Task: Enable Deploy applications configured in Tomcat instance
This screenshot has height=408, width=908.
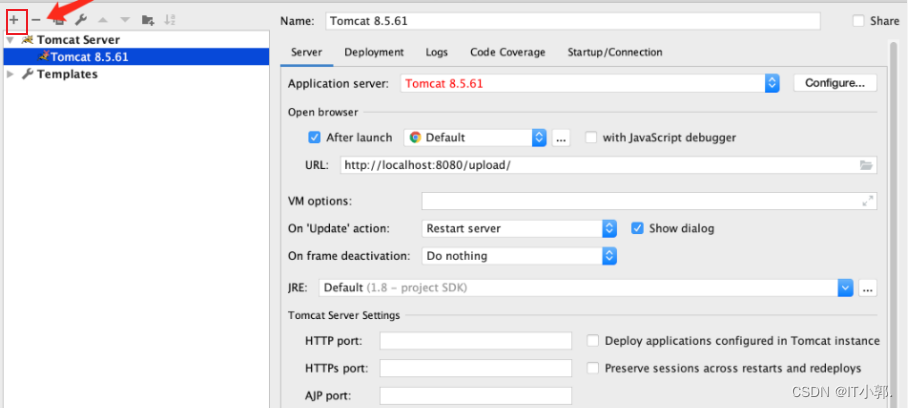Action: pyautogui.click(x=592, y=341)
